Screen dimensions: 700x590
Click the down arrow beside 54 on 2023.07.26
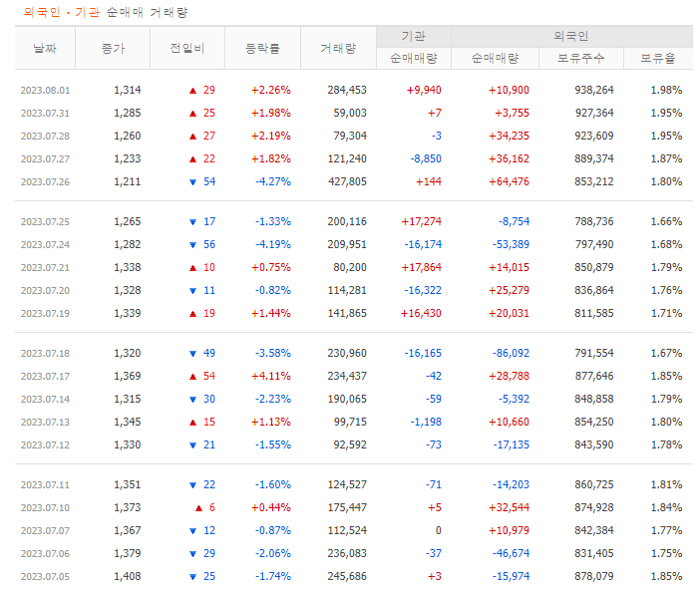192,182
